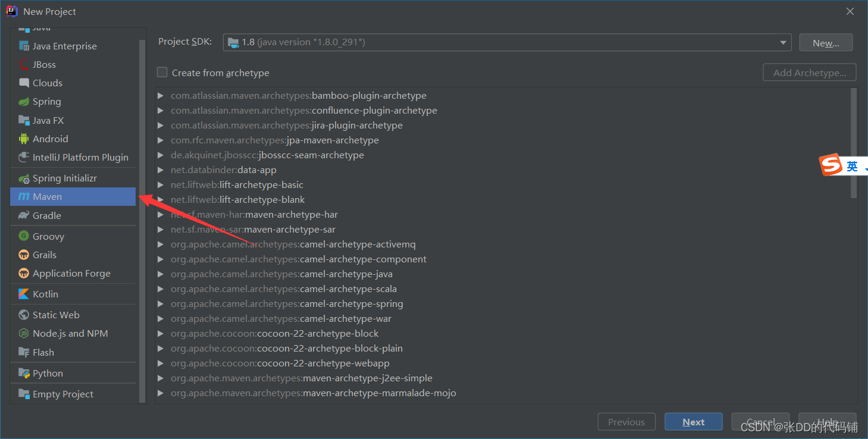
Task: Select the Groovy green icon
Action: (24, 236)
